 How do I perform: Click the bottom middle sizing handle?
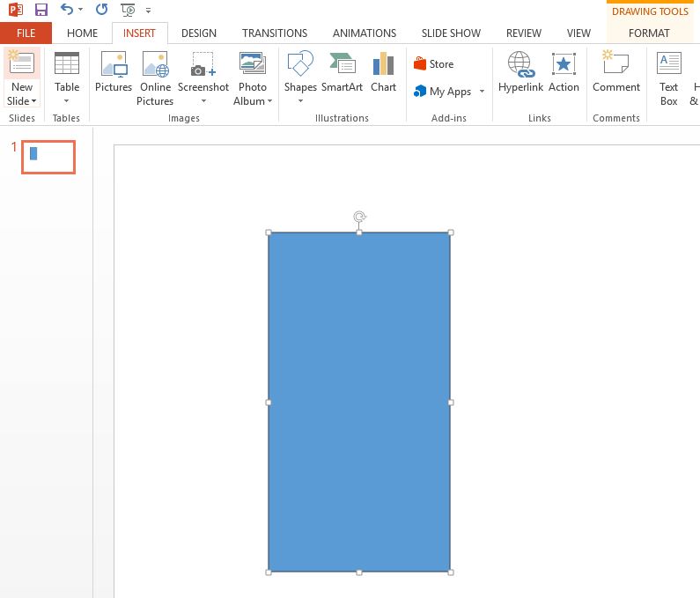[x=359, y=572]
